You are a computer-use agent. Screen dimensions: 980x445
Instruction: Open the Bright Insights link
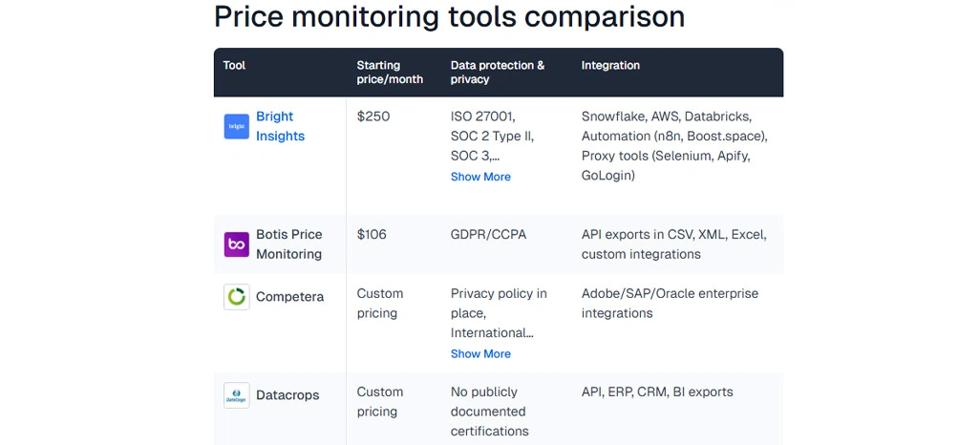tap(280, 126)
